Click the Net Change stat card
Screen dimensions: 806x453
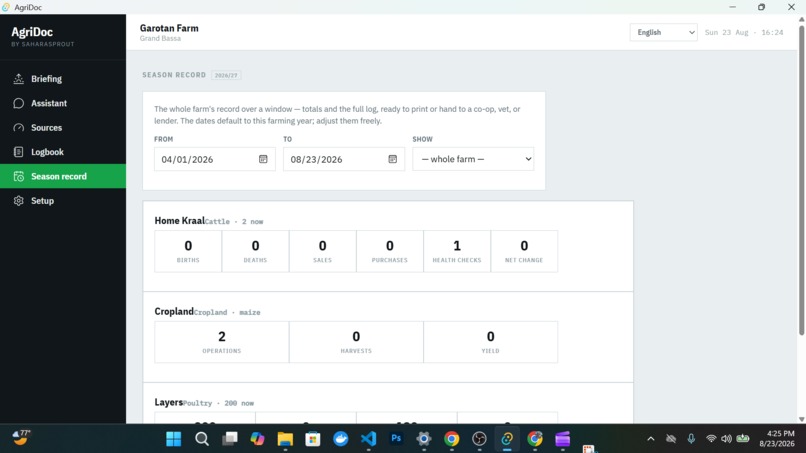(524, 251)
